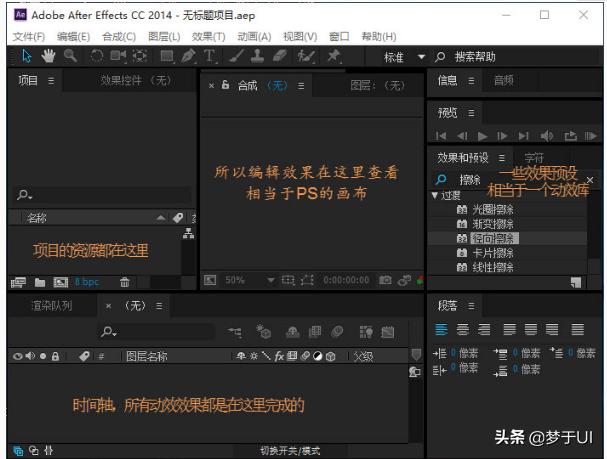Toggle frame blending for timeline

315,332
